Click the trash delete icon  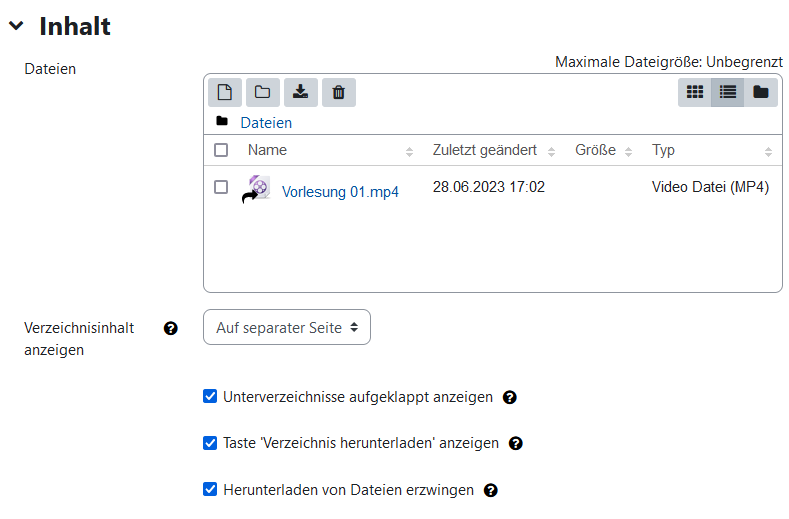coord(338,92)
